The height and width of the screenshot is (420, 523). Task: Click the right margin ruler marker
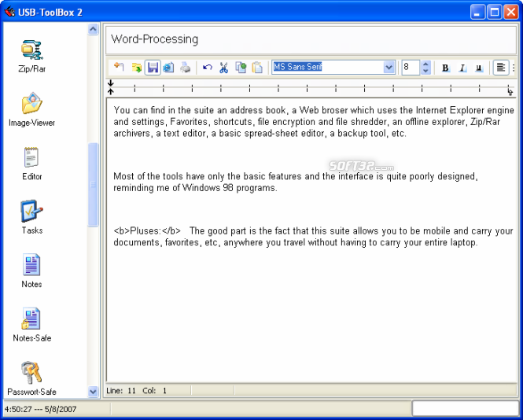[x=510, y=91]
